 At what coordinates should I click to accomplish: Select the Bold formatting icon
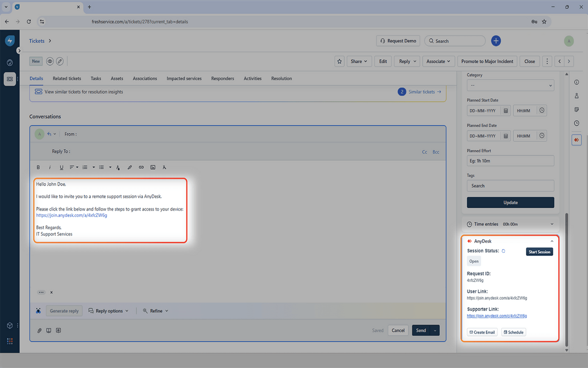pos(38,167)
